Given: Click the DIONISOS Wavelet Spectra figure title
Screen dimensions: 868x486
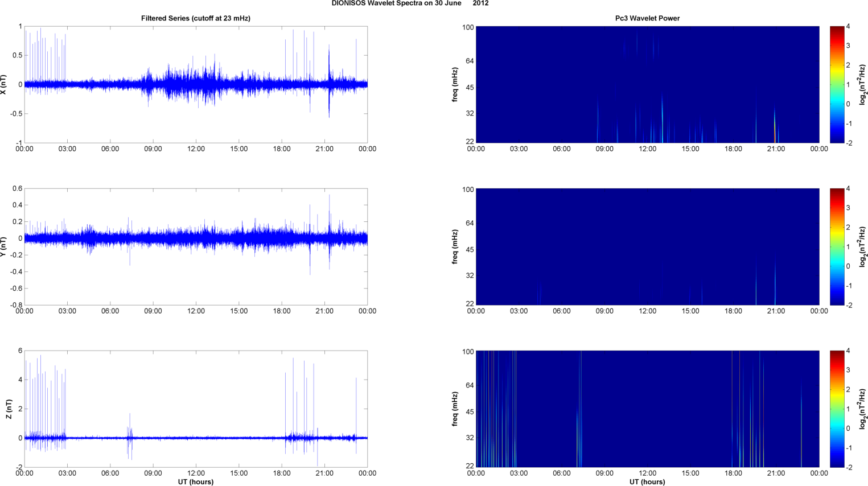Looking at the screenshot, I should point(410,3).
